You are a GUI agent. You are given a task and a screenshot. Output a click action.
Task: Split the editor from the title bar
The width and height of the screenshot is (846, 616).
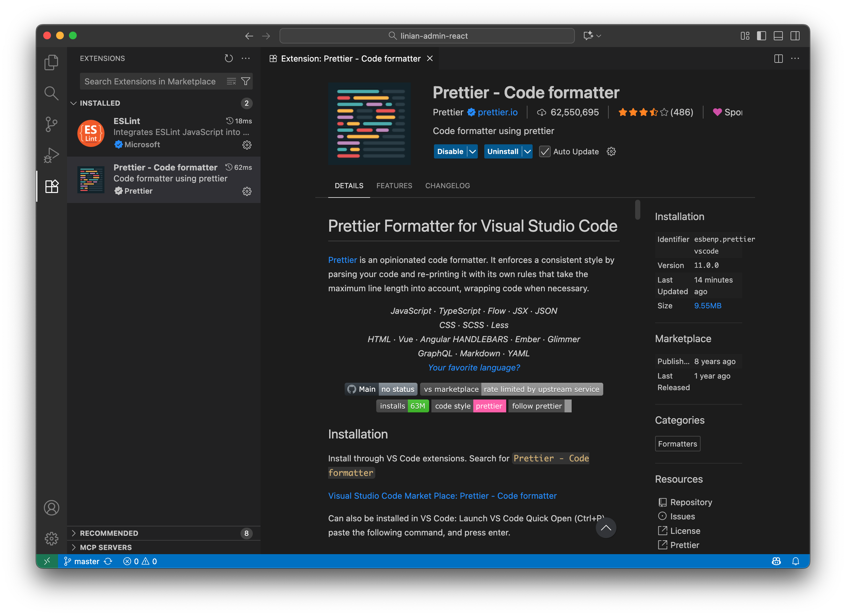778,59
